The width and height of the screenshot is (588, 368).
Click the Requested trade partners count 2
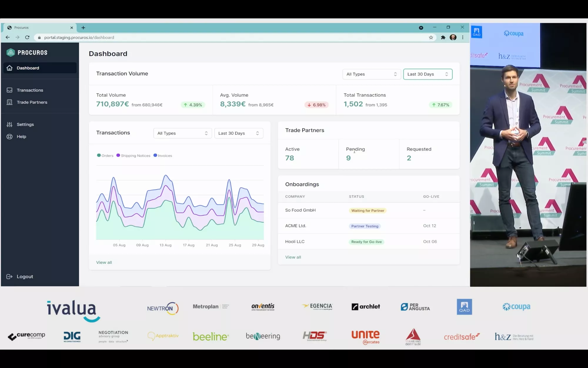[x=409, y=158]
